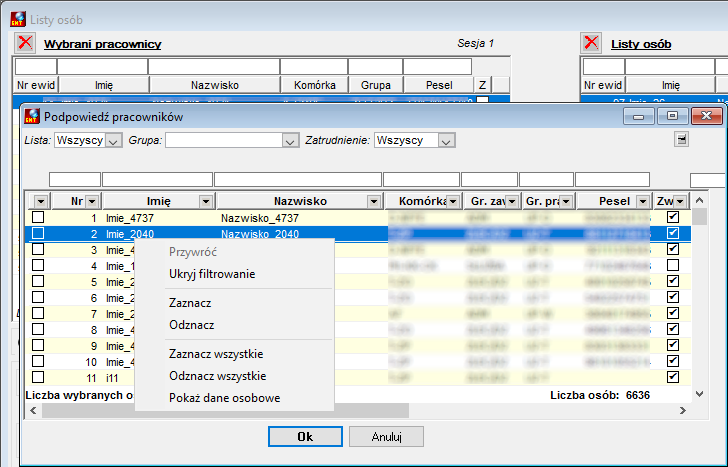Click red X icon beside Wybrani pracownicy
The width and height of the screenshot is (728, 467).
[25, 43]
